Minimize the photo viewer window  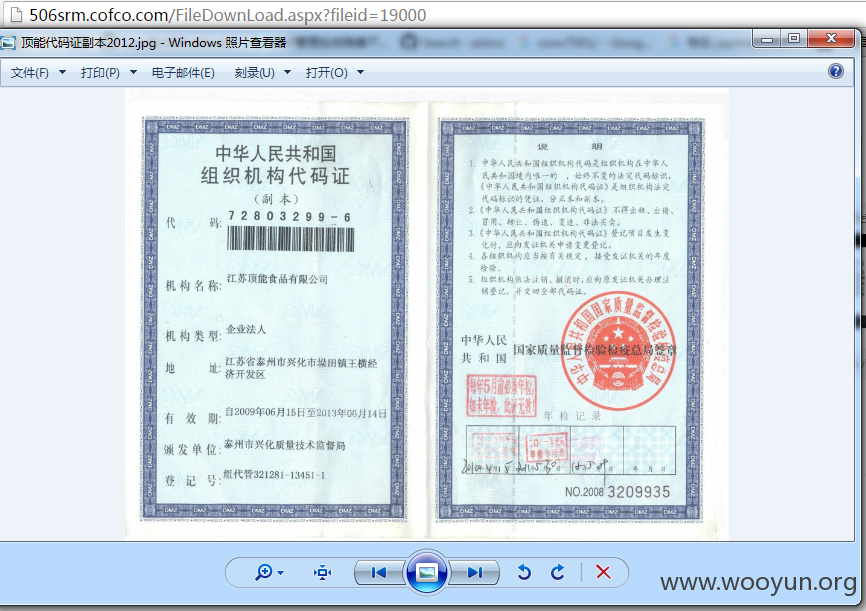pos(767,39)
